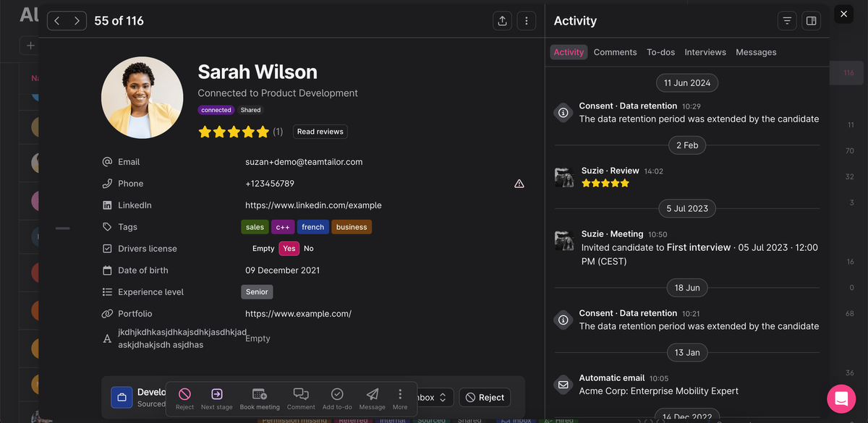
Task: Set Drivers license to Yes
Action: (289, 249)
